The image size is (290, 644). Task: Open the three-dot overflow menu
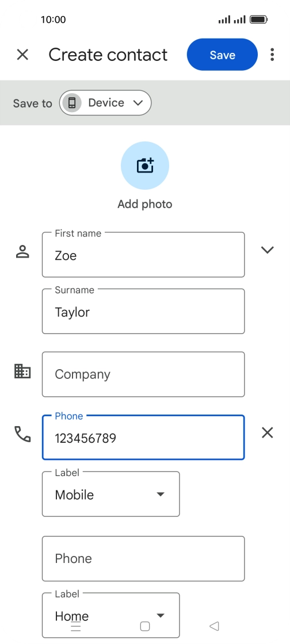(x=272, y=55)
